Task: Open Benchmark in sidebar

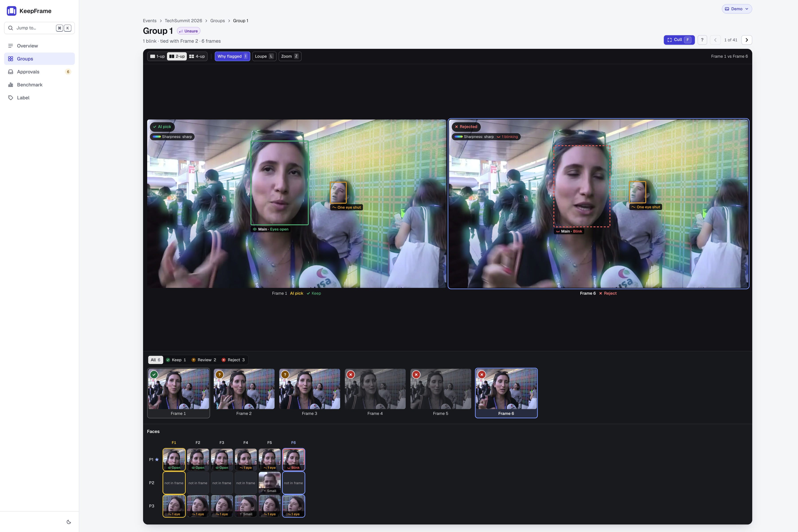Action: [39, 84]
